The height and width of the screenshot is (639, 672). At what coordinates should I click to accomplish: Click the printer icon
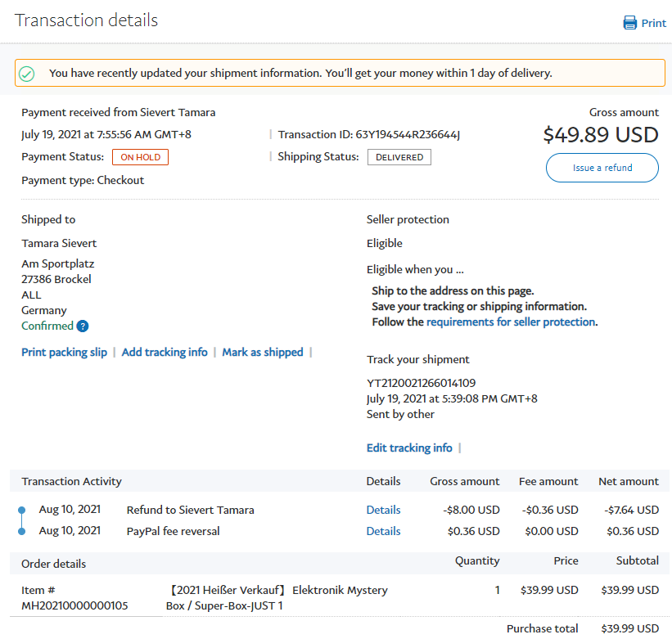pyautogui.click(x=629, y=23)
